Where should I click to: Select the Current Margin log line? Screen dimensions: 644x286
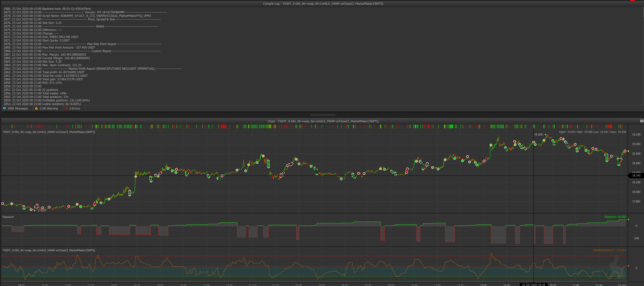(47, 58)
